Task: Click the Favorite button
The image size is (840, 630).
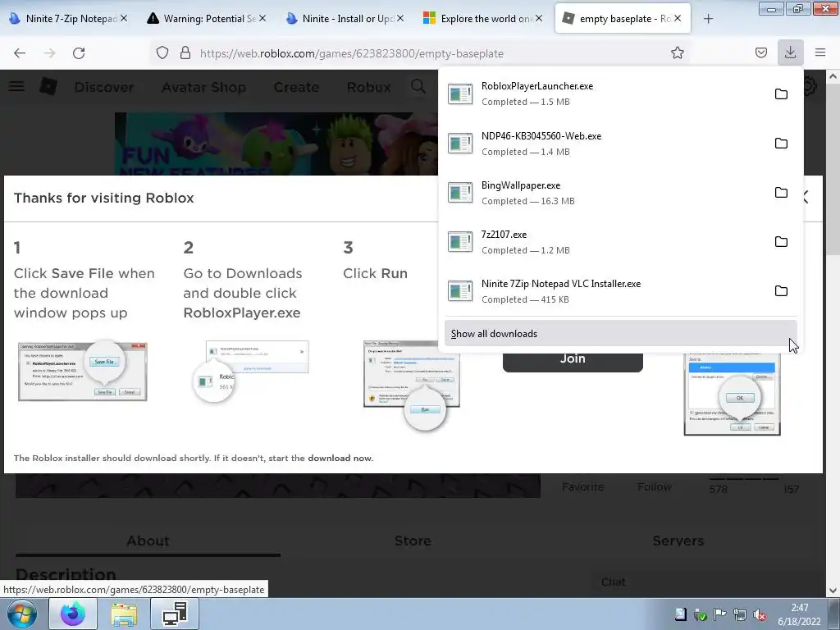Action: point(583,487)
